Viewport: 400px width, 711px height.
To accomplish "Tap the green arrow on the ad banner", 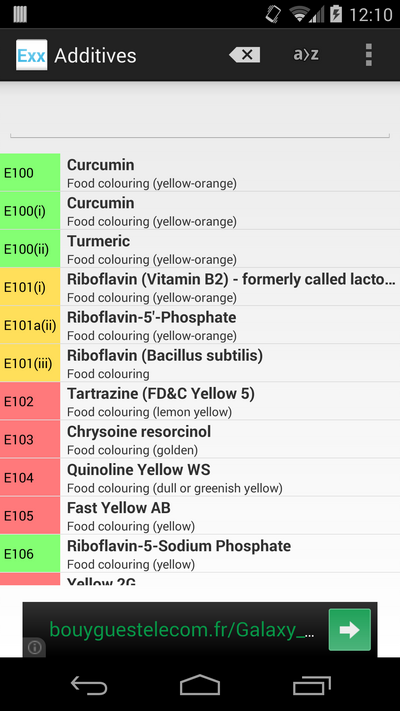I will point(350,630).
